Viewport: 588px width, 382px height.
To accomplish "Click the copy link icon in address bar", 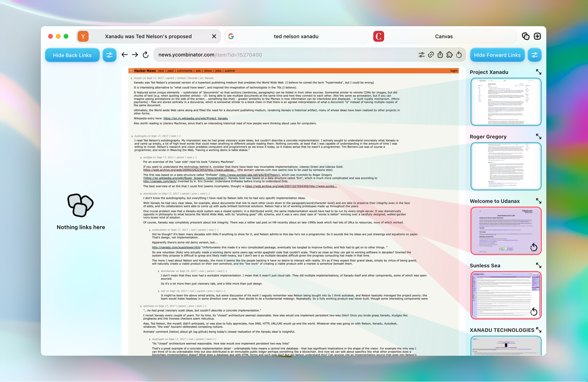I will pos(431,55).
